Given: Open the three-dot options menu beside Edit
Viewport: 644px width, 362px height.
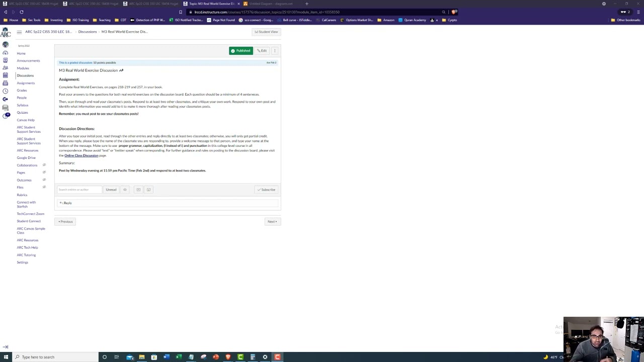Looking at the screenshot, I should pyautogui.click(x=275, y=51).
